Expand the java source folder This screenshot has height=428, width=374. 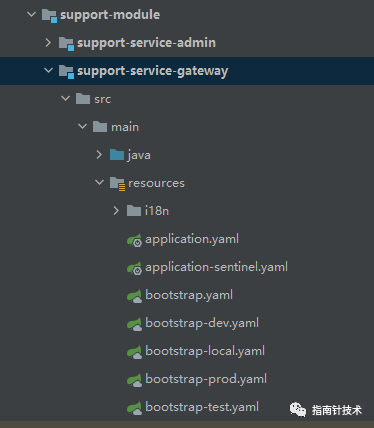99,155
